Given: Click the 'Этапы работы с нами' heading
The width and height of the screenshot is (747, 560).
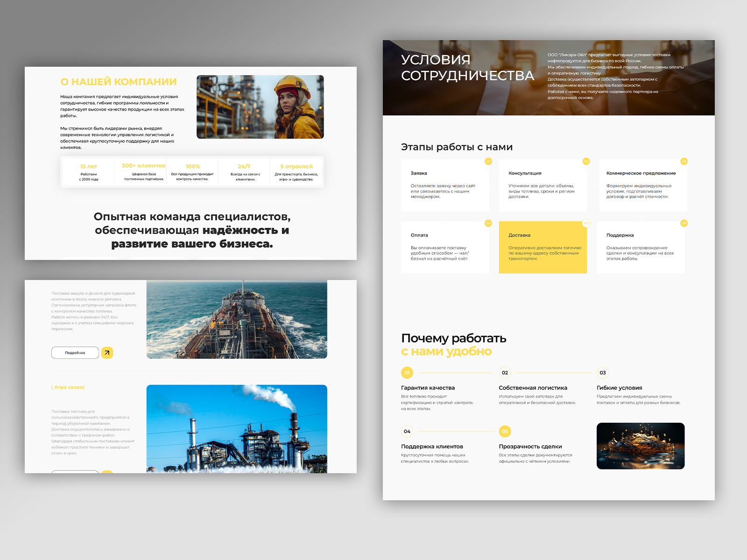Looking at the screenshot, I should [x=457, y=147].
